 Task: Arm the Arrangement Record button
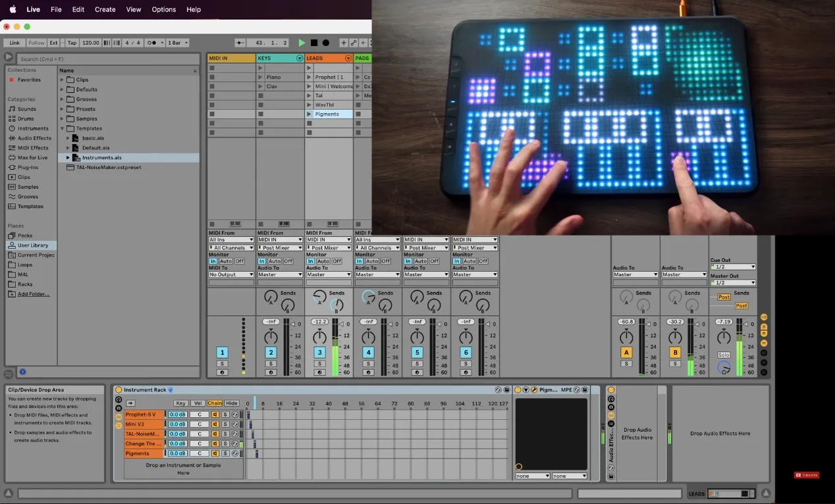coord(325,43)
